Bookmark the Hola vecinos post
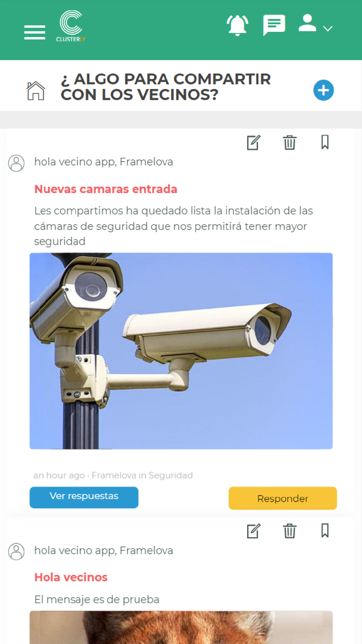Image resolution: width=362 pixels, height=644 pixels. [325, 531]
